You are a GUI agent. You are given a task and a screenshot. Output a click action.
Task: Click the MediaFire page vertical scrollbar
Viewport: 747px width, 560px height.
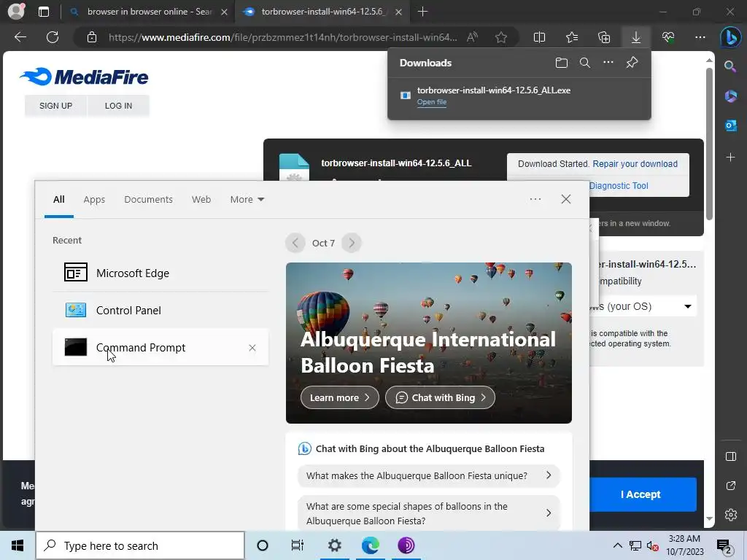[x=709, y=144]
